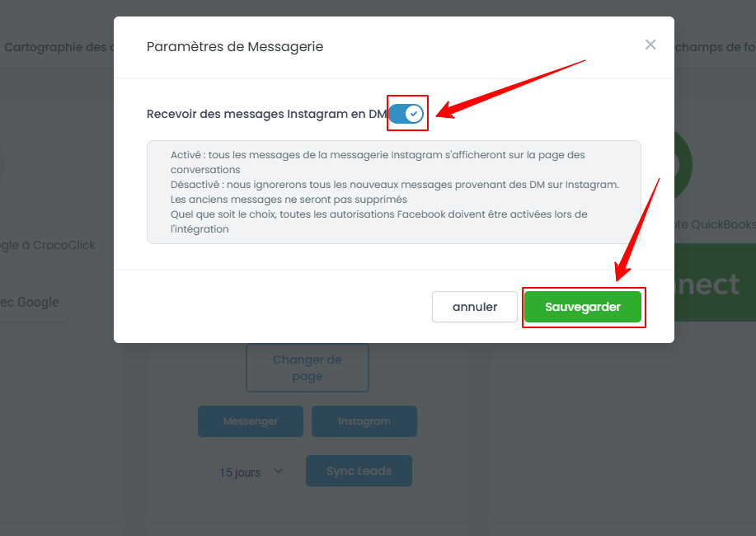Click the Changer de page button
Image resolution: width=756 pixels, height=536 pixels.
(308, 368)
